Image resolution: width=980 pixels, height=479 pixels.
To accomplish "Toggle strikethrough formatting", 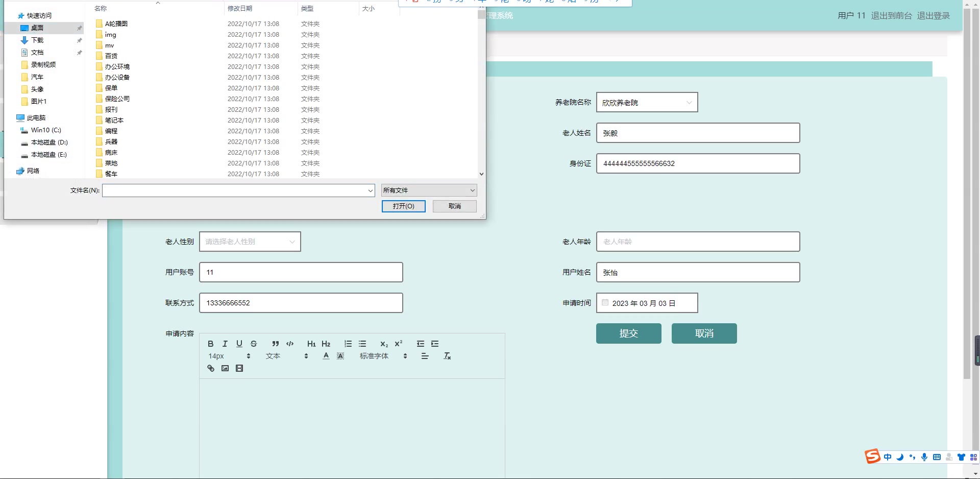I will click(254, 344).
